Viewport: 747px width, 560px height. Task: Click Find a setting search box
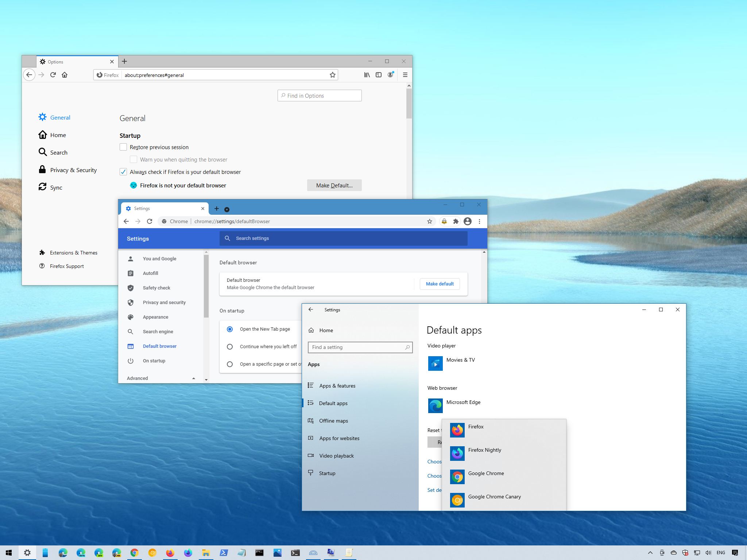point(360,347)
